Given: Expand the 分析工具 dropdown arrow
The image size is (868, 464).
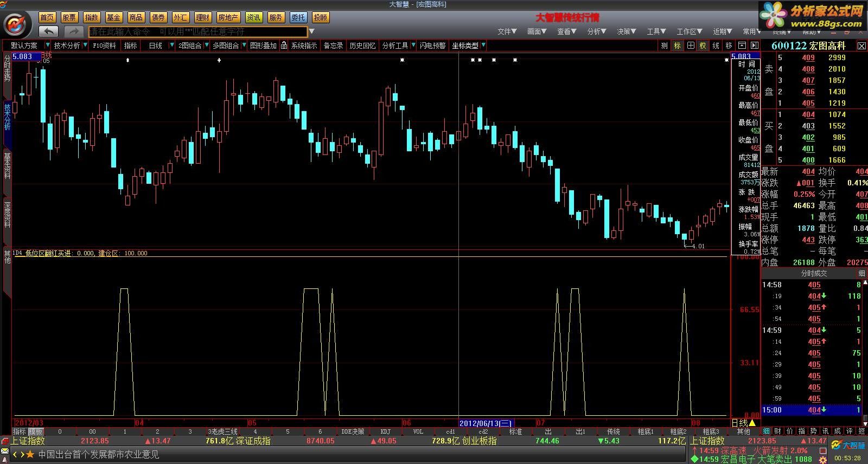Looking at the screenshot, I should (413, 46).
